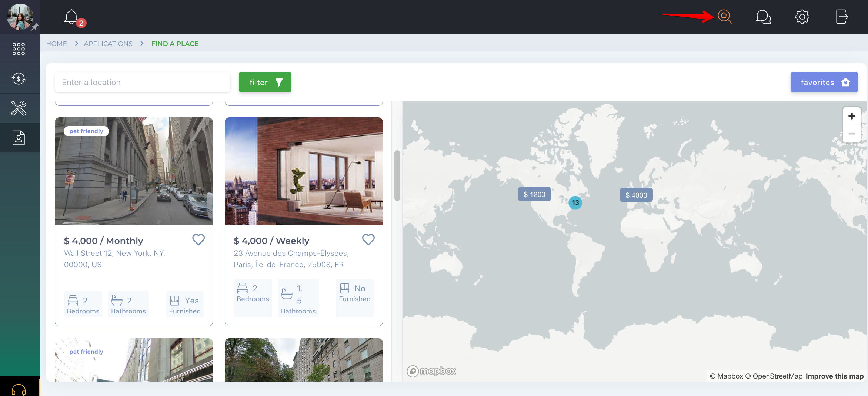Click the support headset icon

19,389
